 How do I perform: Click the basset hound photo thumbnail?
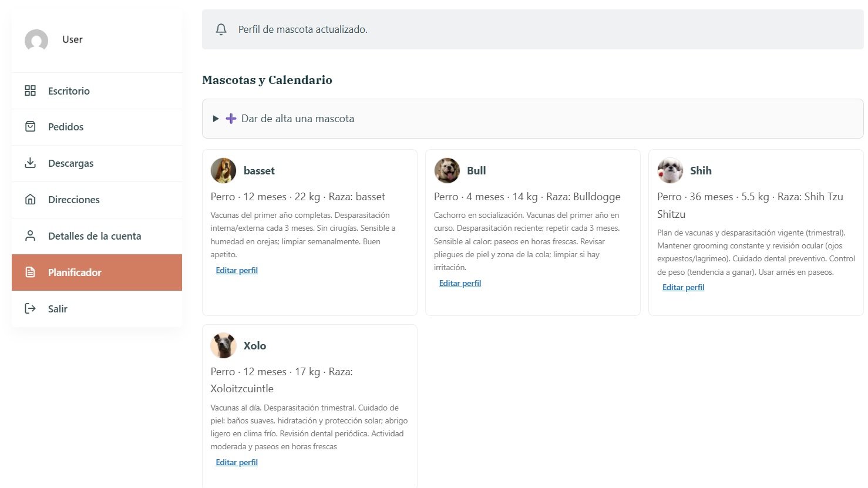(223, 171)
